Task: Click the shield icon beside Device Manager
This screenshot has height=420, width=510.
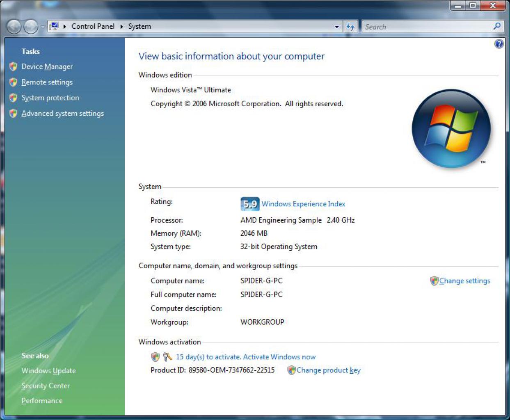Action: pos(13,66)
